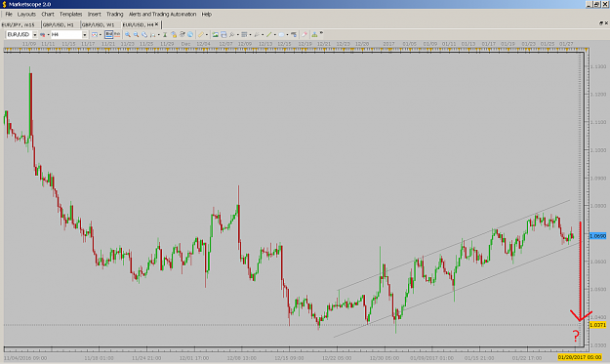
Task: Click the add indicator icon
Action: coord(232,34)
